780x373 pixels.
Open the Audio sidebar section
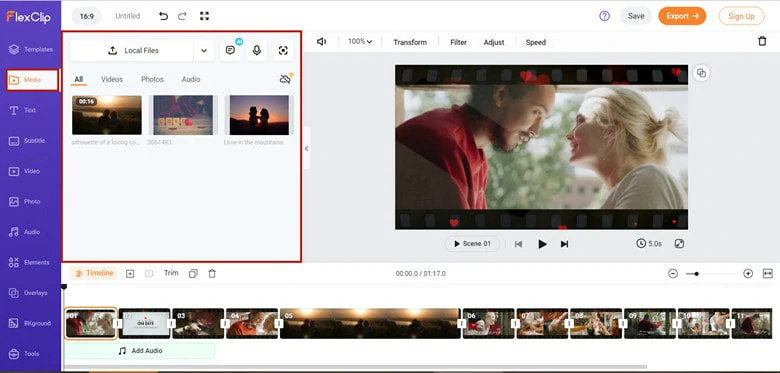(24, 232)
